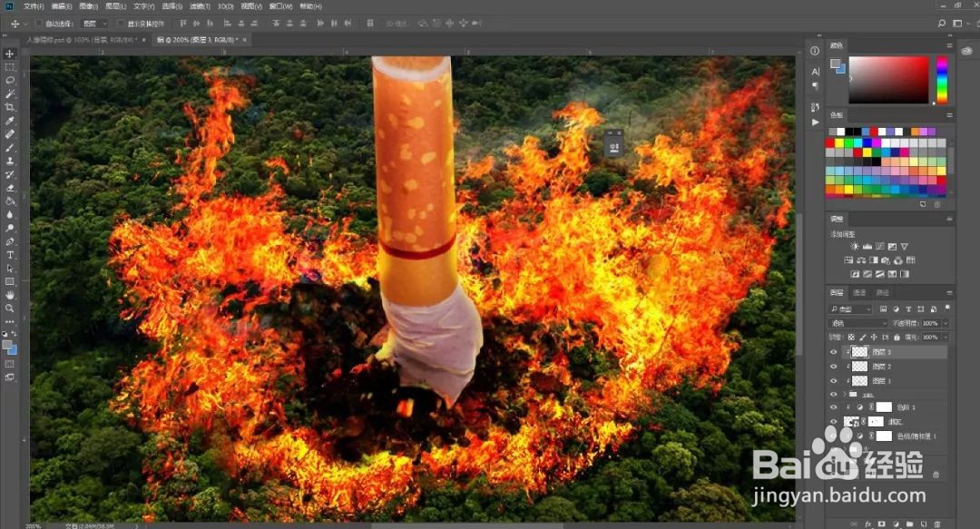Switch to the Paths tab

[883, 293]
